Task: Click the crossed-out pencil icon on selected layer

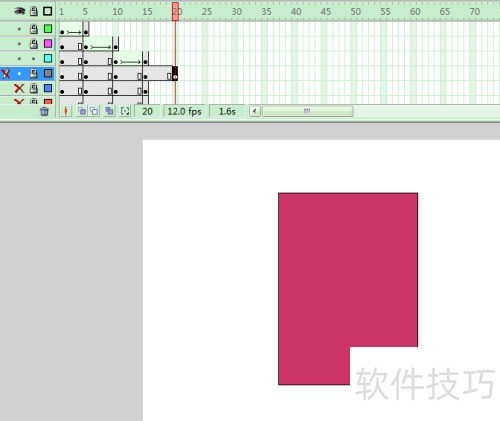Action: (x=6, y=73)
